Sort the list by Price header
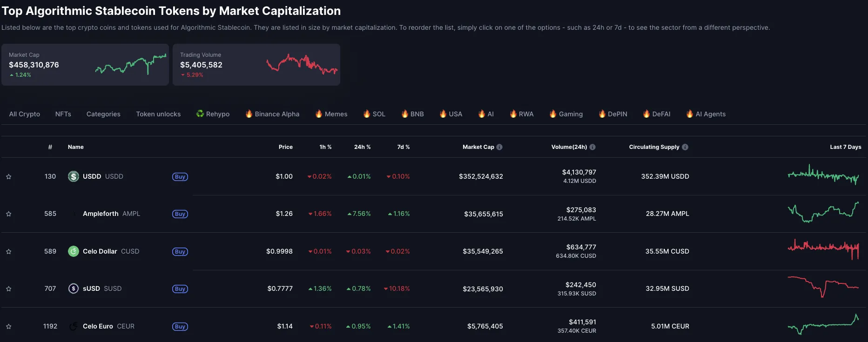The height and width of the screenshot is (342, 868). click(285, 147)
